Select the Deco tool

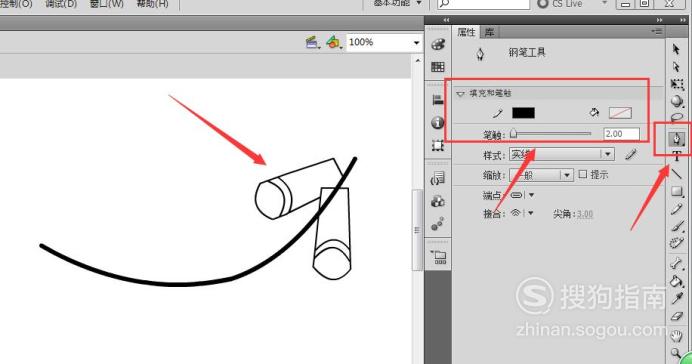point(677,243)
